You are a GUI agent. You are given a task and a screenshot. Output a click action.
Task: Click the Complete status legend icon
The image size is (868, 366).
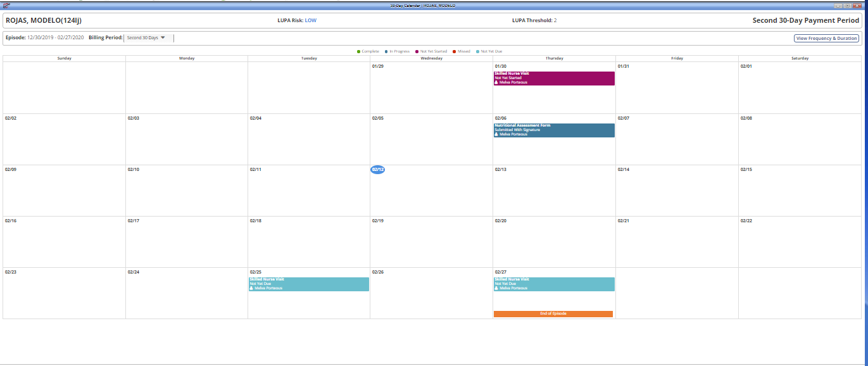point(359,51)
